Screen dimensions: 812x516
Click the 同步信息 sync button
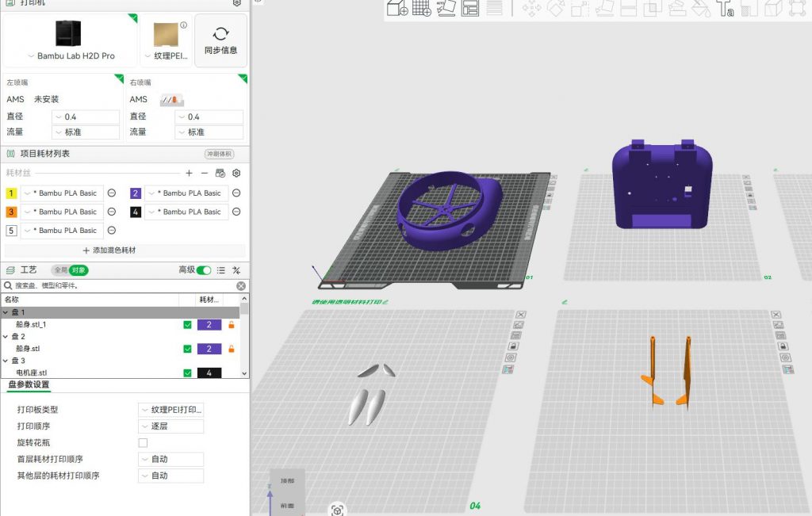pyautogui.click(x=220, y=40)
